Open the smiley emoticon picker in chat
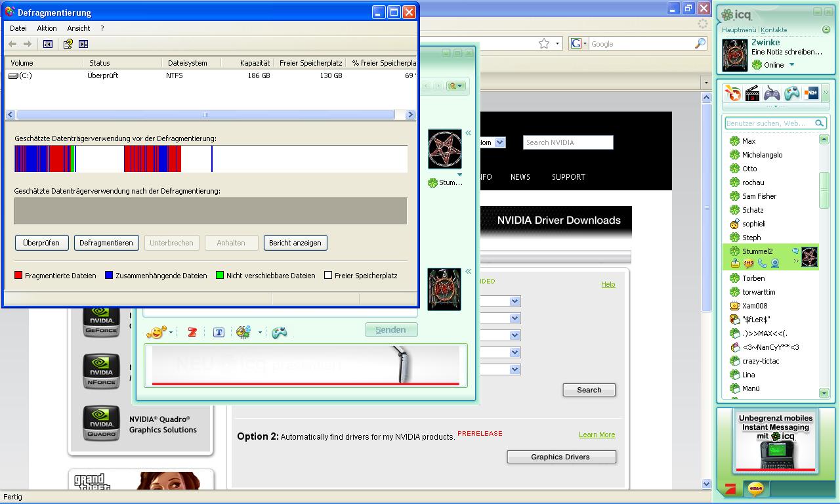Screen dimensions: 840x504 (x=156, y=333)
